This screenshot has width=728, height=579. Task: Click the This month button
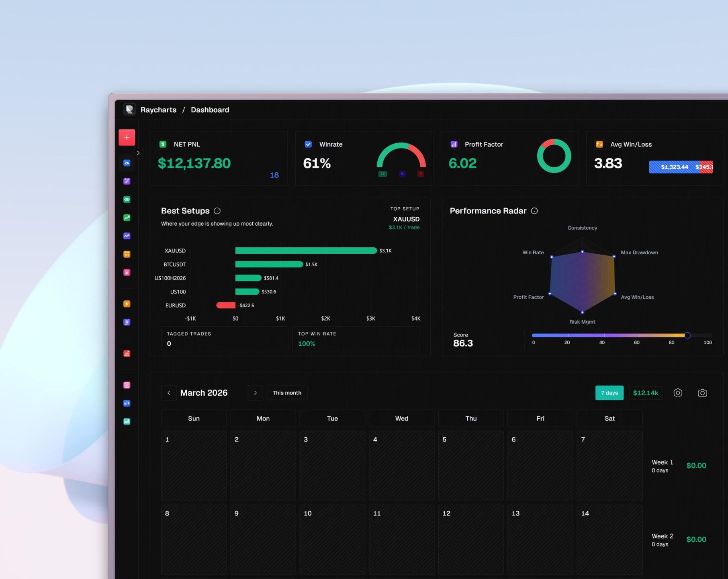pos(287,393)
